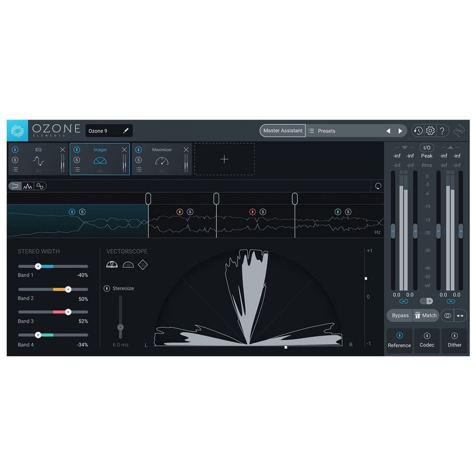Edit the Ozone 9 preset name pencil

coord(126,130)
